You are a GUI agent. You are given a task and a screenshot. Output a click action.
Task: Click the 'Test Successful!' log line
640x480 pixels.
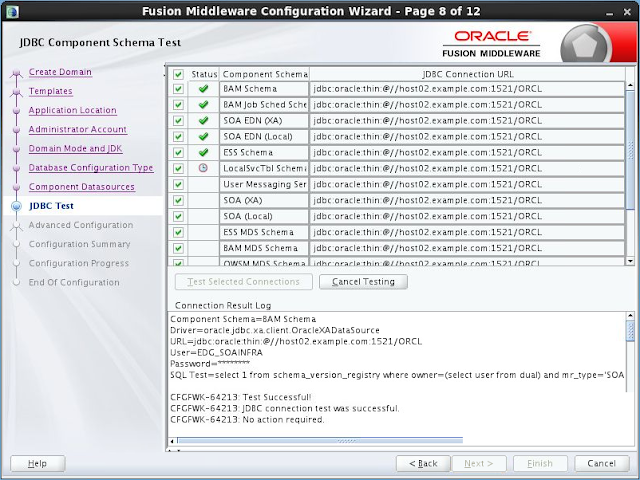click(241, 397)
